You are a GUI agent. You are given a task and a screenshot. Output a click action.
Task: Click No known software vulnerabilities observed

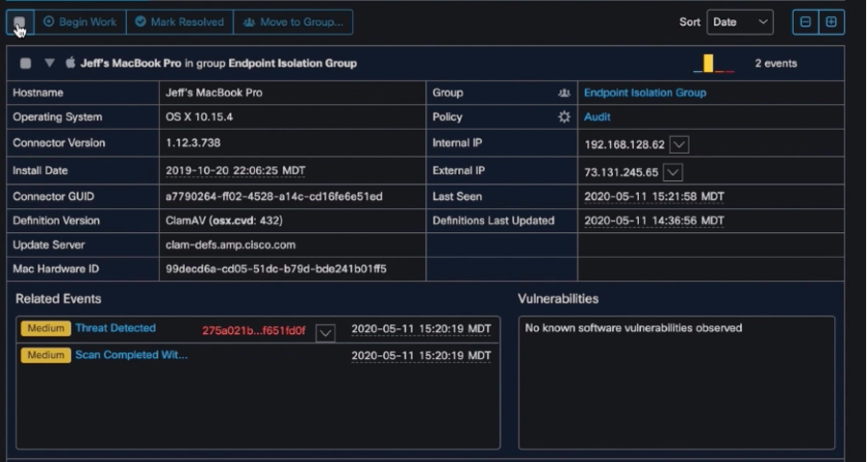click(x=633, y=328)
